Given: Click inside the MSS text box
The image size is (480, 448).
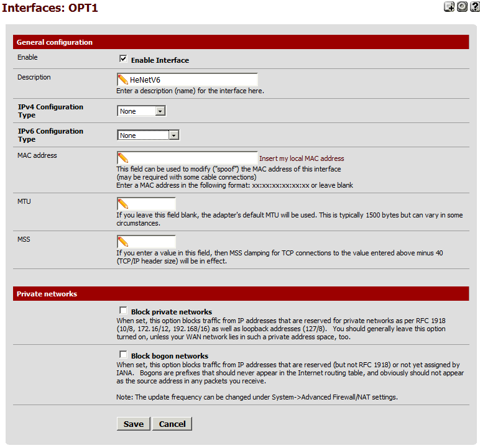Looking at the screenshot, I should (152, 242).
